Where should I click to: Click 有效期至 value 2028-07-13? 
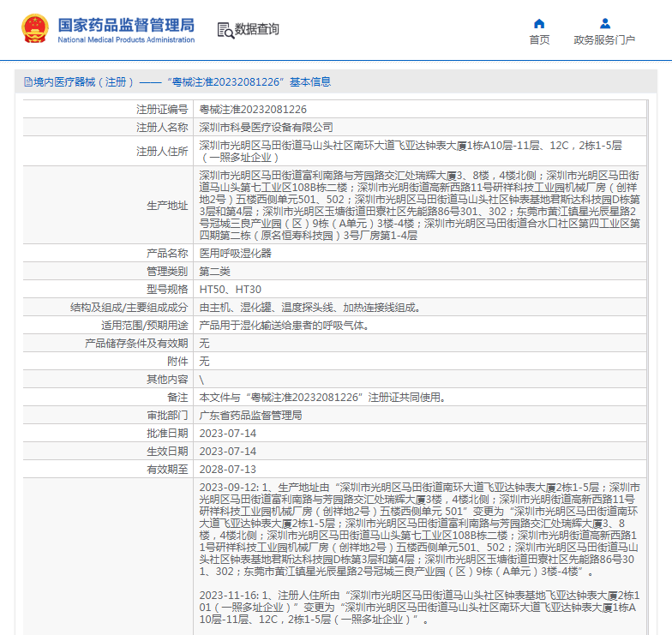[228, 470]
